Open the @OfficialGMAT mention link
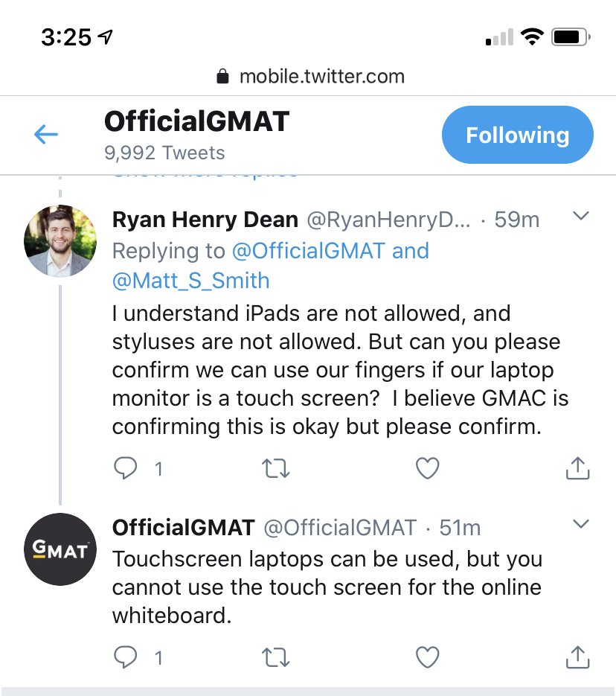Image resolution: width=616 pixels, height=696 pixels. coord(309,251)
